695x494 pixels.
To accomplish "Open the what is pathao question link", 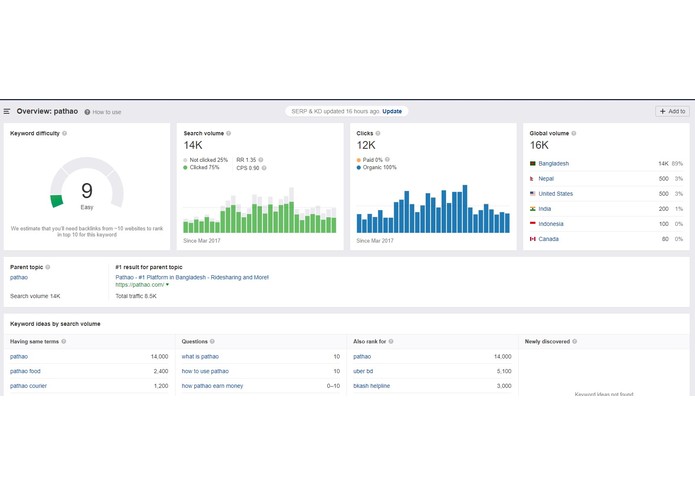I will (x=200, y=357).
